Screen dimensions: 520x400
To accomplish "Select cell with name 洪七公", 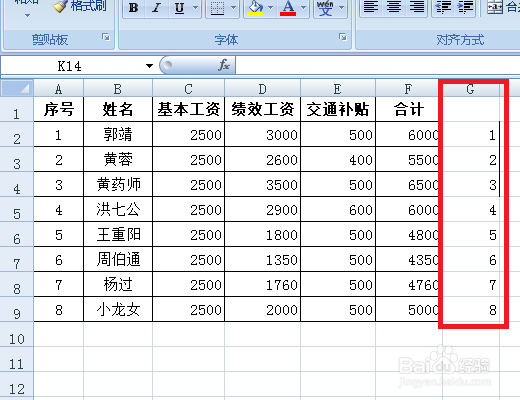I will pyautogui.click(x=118, y=209).
